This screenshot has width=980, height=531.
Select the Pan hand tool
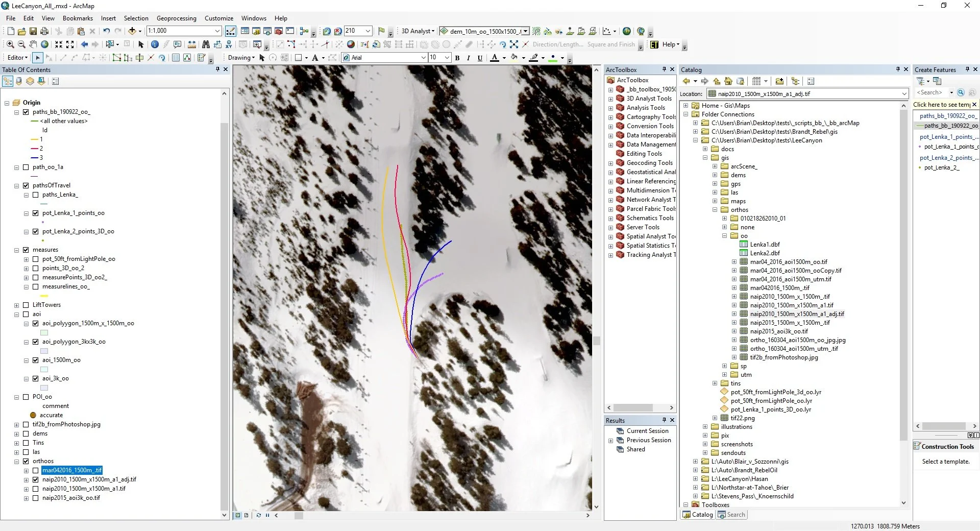33,44
